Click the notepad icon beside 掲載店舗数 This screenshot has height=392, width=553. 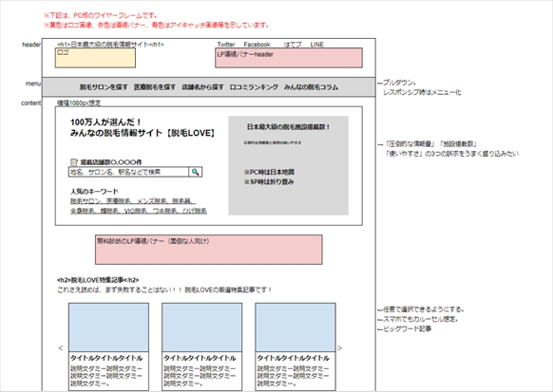74,162
